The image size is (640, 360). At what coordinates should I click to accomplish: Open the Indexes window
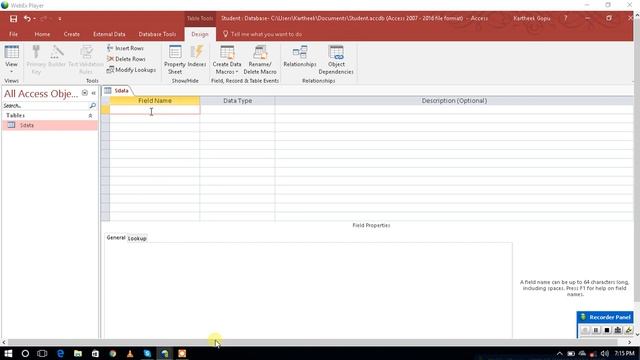[x=197, y=56]
